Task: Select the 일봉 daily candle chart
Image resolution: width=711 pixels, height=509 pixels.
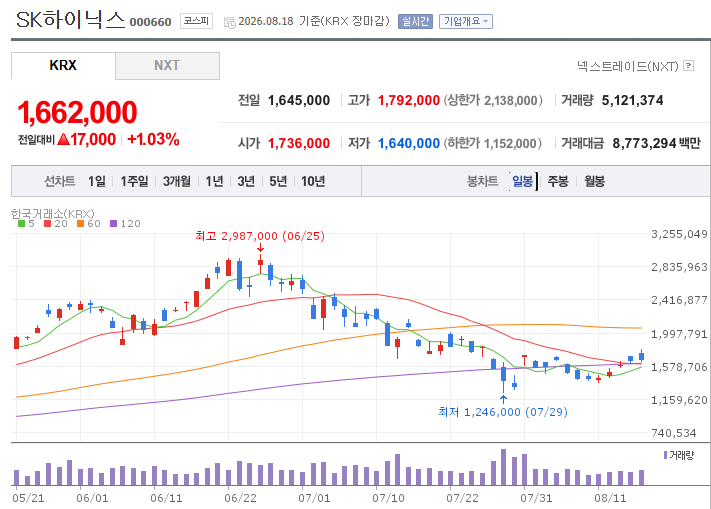Action: coord(522,181)
